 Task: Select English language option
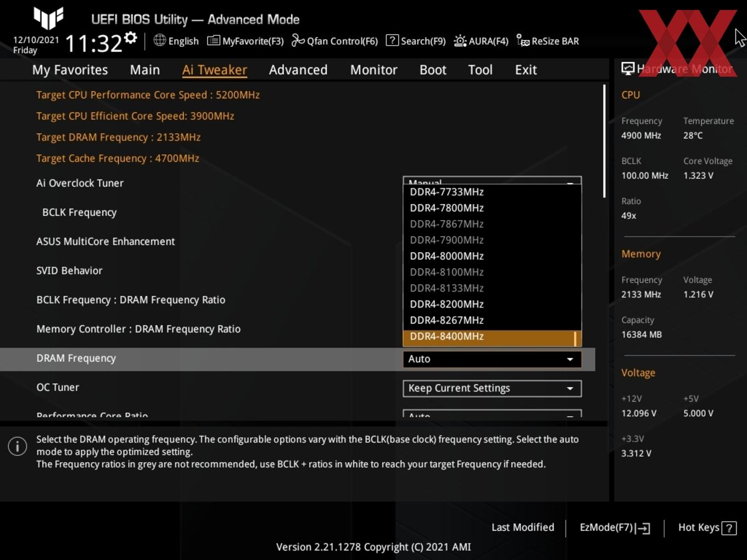tap(183, 41)
